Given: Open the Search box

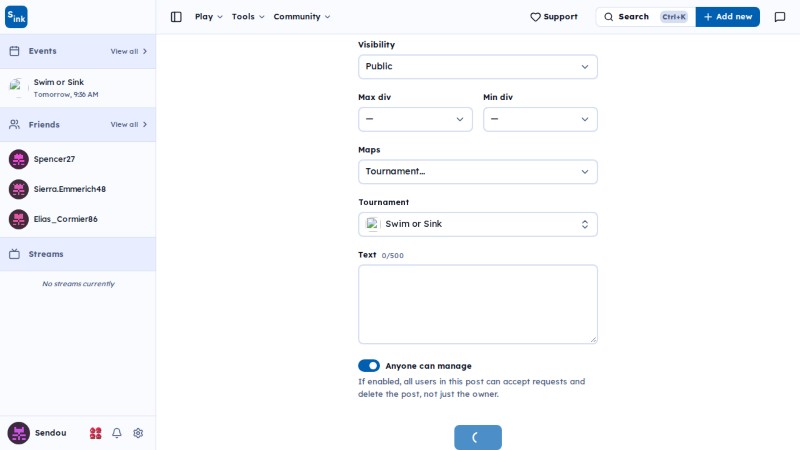Looking at the screenshot, I should (x=645, y=17).
